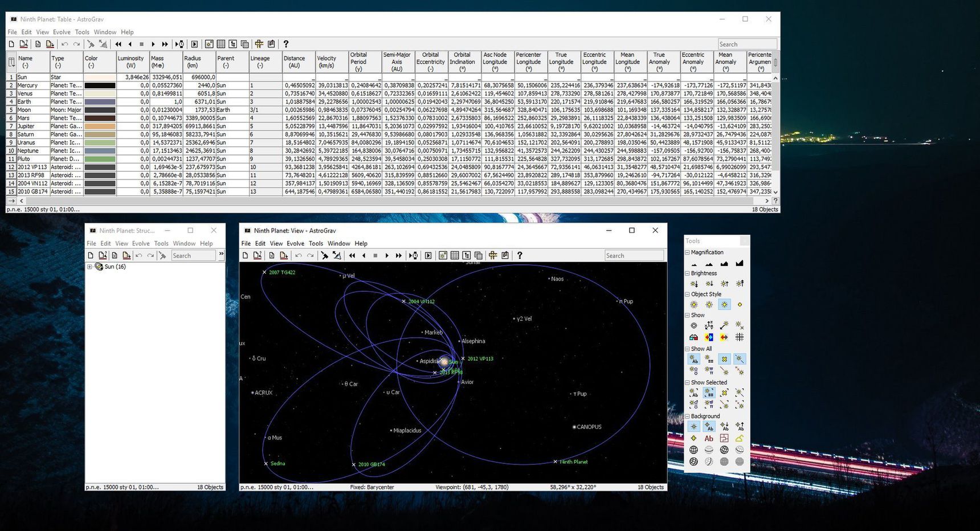Click the 3D red-blue glasses icon under Show
The image size is (980, 531).
coord(694,337)
